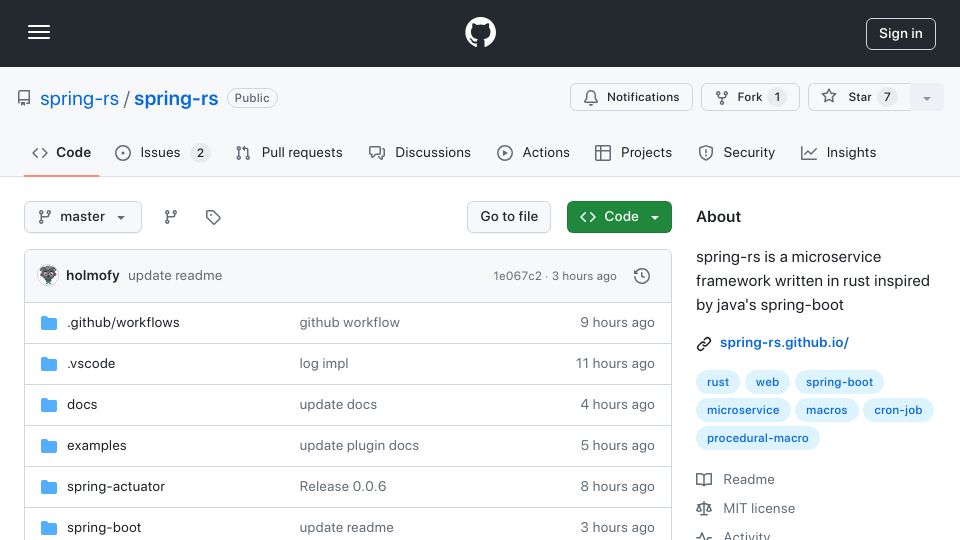Open the Issues tab

click(162, 152)
